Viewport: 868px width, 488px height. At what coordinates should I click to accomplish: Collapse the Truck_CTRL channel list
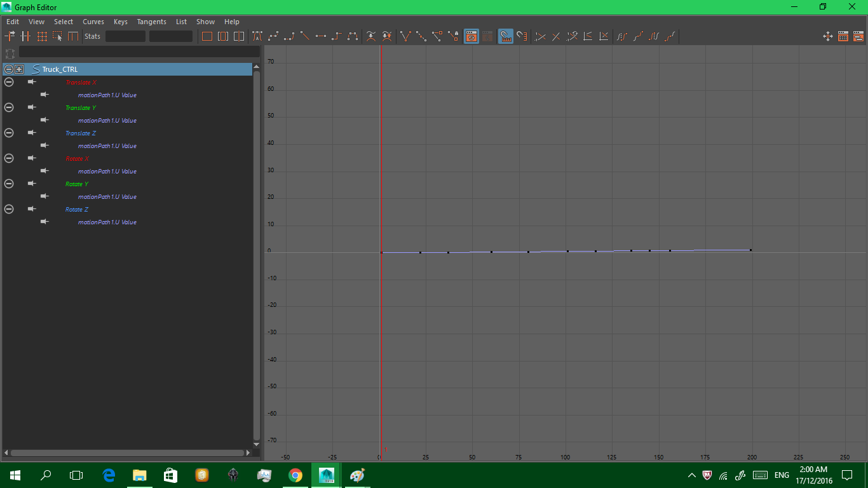[x=8, y=69]
